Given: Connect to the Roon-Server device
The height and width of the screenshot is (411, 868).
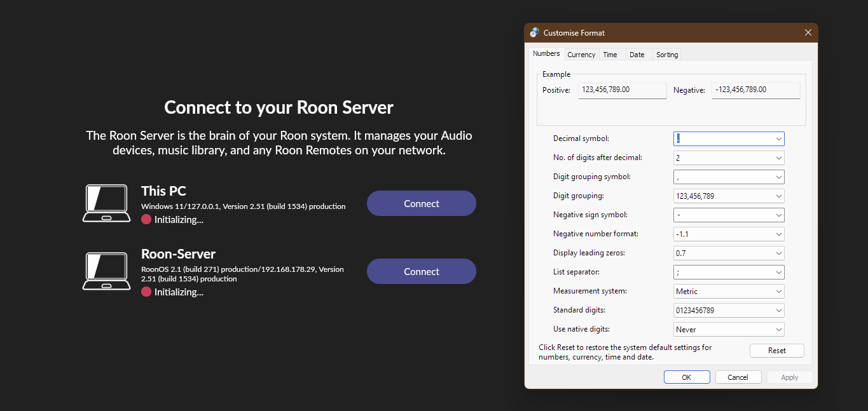Looking at the screenshot, I should 422,271.
